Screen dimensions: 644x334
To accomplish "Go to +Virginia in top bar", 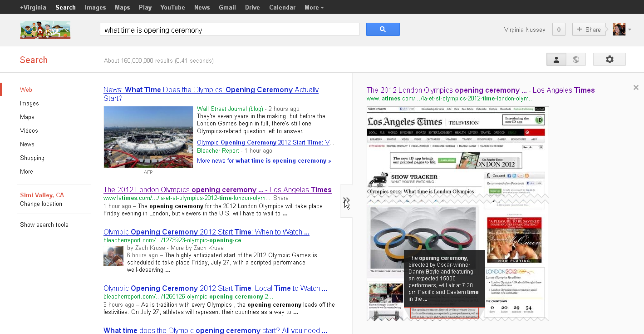I will [x=33, y=7].
